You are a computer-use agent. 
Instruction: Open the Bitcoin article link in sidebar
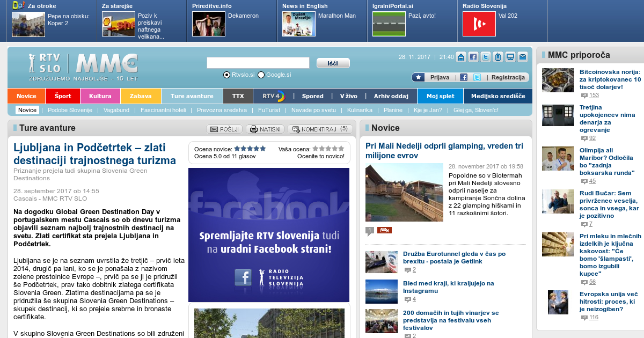(610, 79)
